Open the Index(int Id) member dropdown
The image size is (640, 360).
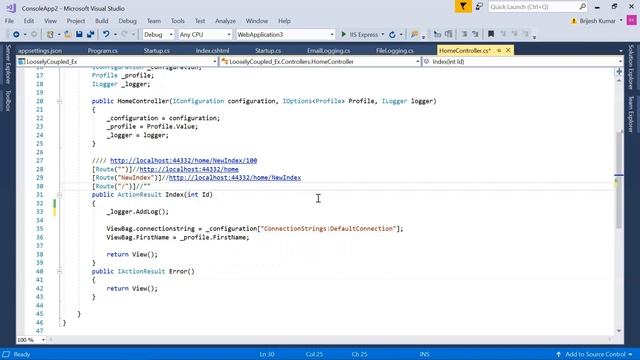[x=620, y=62]
